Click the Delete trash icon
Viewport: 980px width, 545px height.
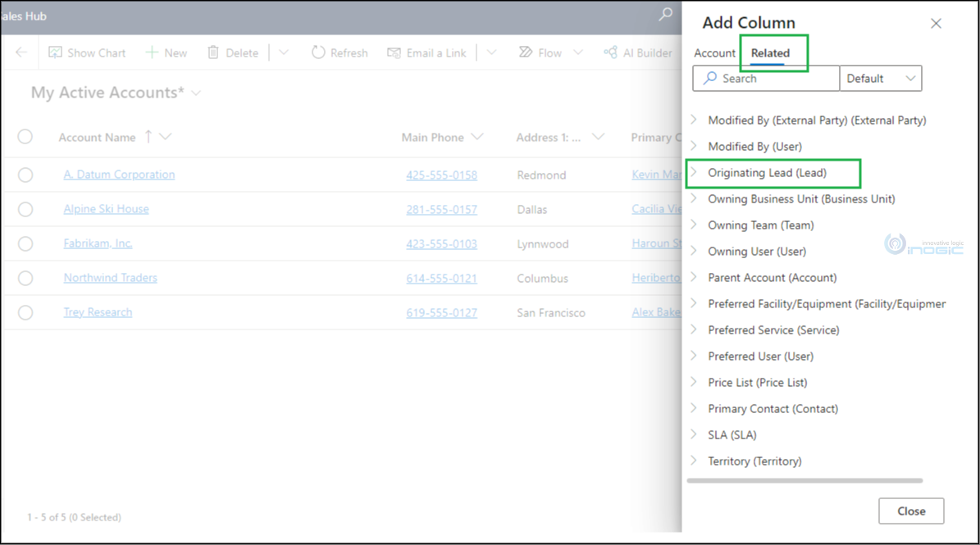click(213, 52)
